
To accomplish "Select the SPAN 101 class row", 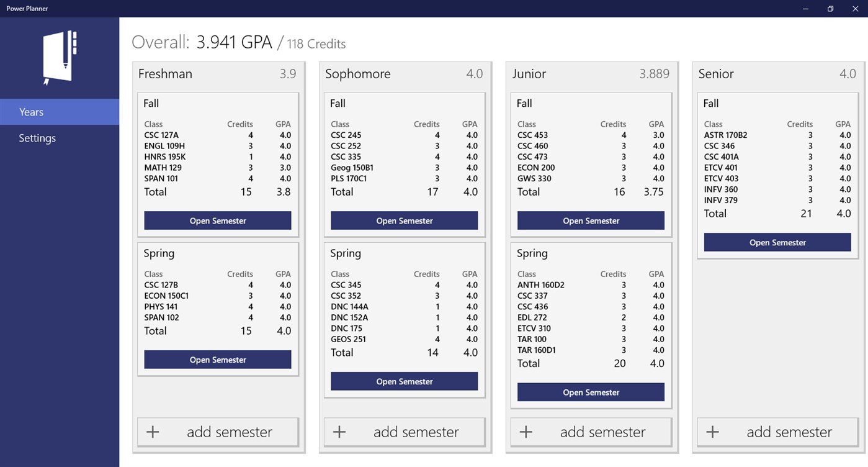I will click(161, 178).
